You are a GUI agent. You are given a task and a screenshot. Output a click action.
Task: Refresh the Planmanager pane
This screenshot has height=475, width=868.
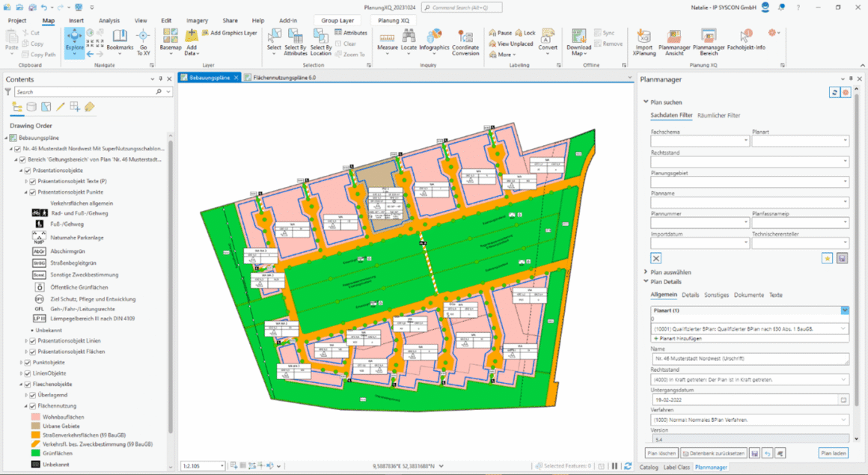coord(834,93)
